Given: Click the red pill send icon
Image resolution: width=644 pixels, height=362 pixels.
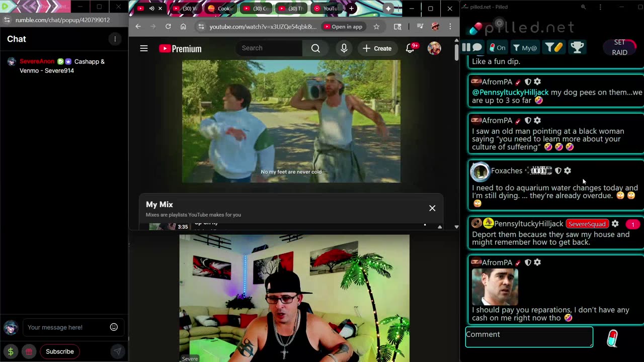Looking at the screenshot, I should [x=612, y=338].
